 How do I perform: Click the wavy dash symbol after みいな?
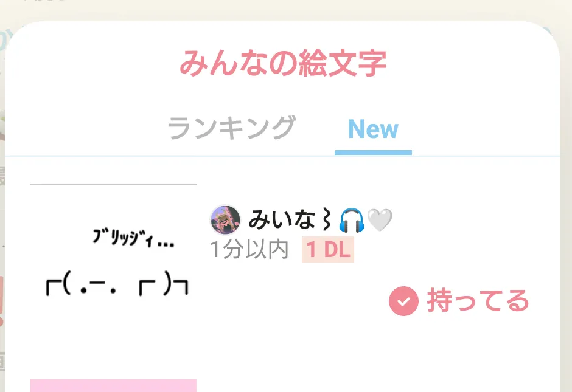[327, 219]
